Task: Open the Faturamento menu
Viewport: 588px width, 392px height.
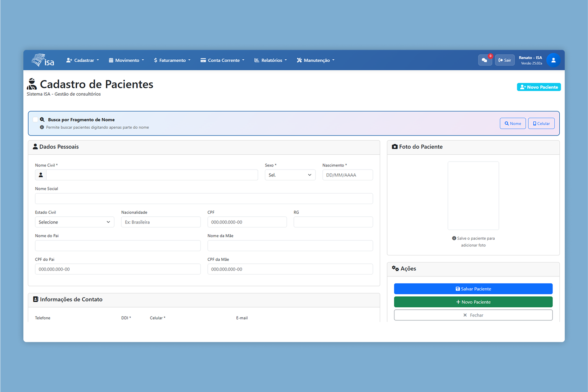Action: coord(172,60)
